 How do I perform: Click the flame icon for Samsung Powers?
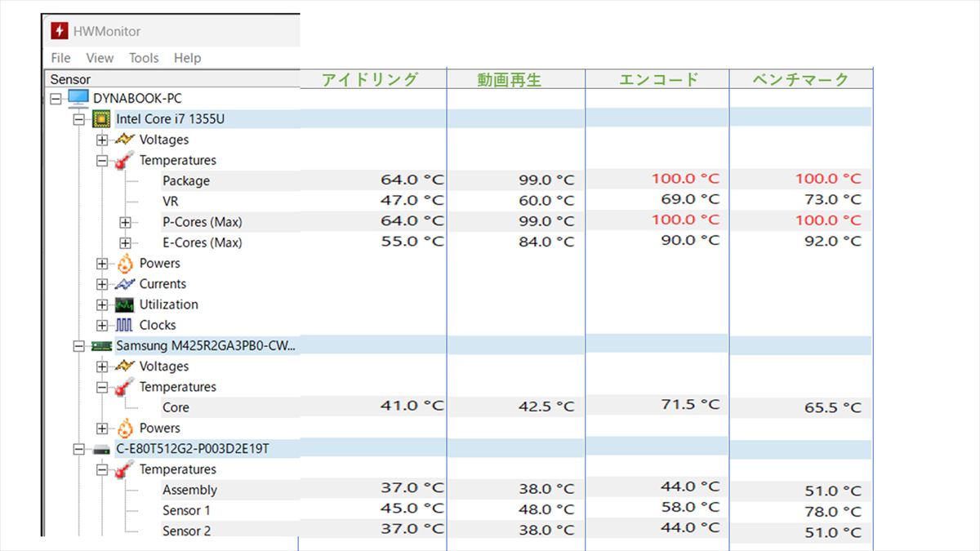click(125, 429)
